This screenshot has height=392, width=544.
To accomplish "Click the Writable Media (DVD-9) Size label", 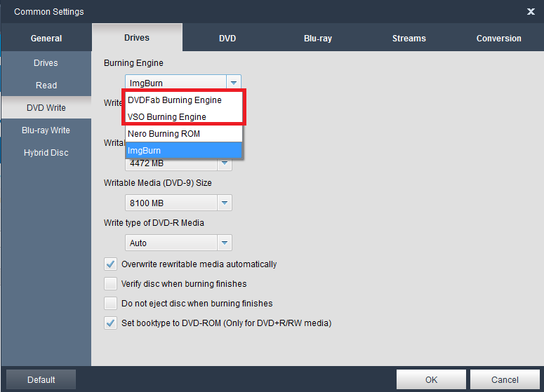I will (158, 182).
